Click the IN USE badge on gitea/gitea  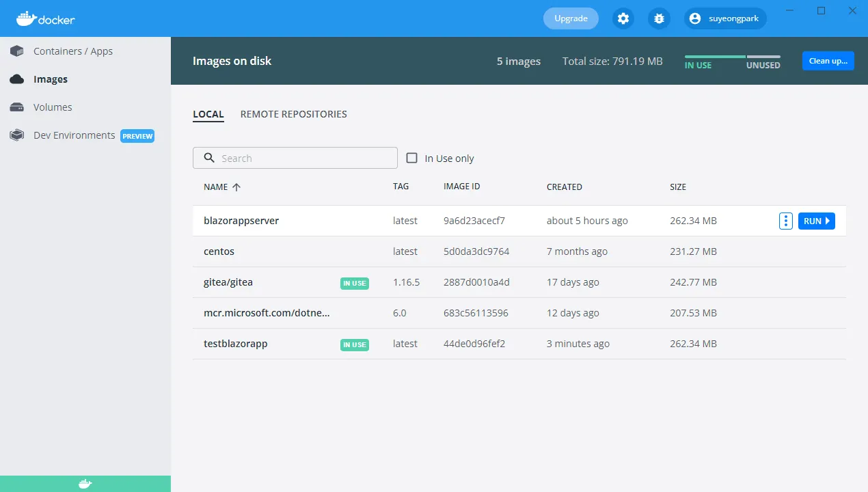click(355, 283)
